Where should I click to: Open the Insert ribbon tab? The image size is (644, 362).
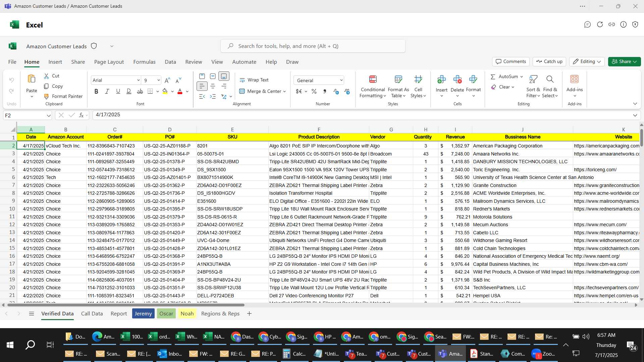click(x=55, y=62)
